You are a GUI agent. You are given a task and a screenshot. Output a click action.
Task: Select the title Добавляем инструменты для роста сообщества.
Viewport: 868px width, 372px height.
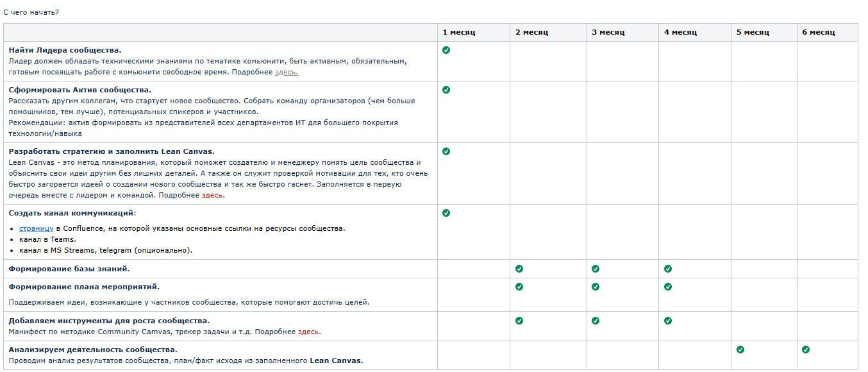[x=110, y=321]
